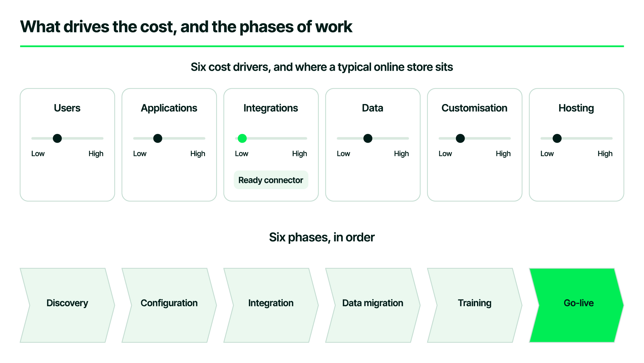Click the Integrations card title

pos(271,108)
